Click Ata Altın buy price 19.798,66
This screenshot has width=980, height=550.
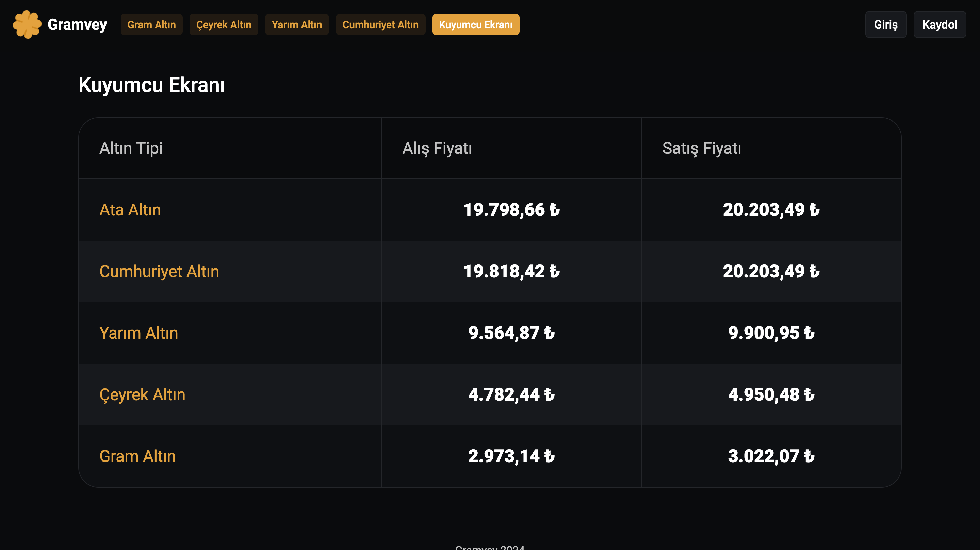(511, 210)
